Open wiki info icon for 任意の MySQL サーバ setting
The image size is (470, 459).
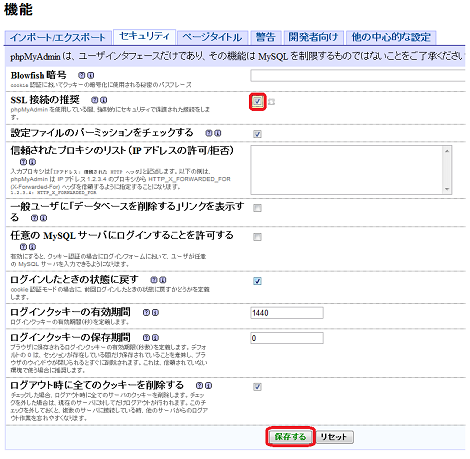(x=32, y=247)
